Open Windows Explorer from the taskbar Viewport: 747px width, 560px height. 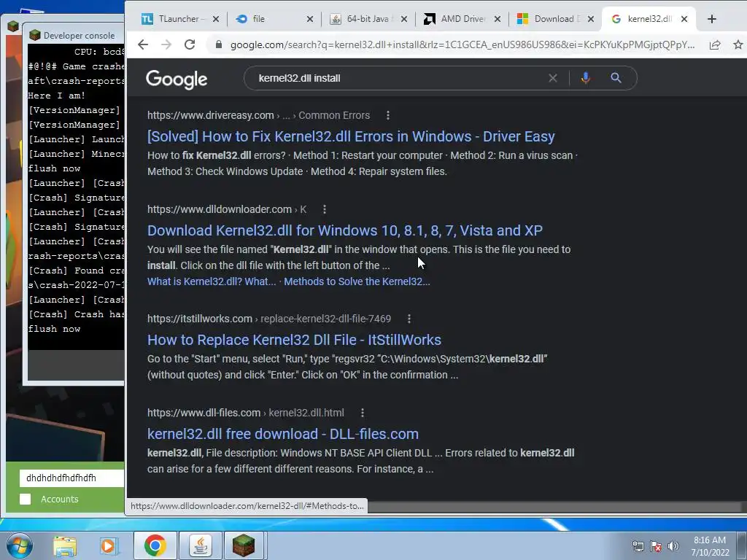point(65,545)
